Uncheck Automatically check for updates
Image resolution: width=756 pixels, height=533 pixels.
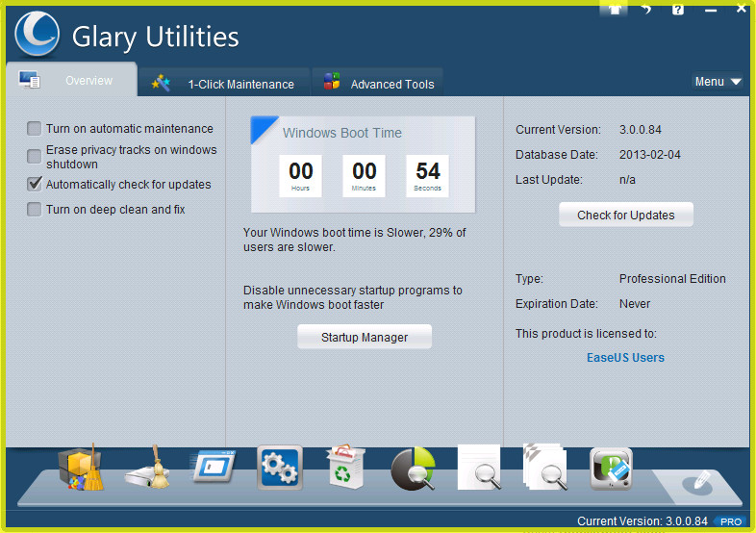pyautogui.click(x=35, y=184)
